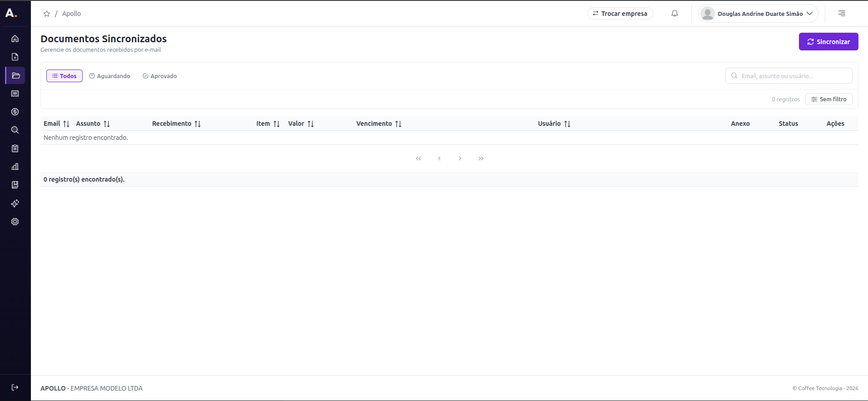The height and width of the screenshot is (401, 868).
Task: Open the new document icon in sidebar
Action: (x=15, y=57)
